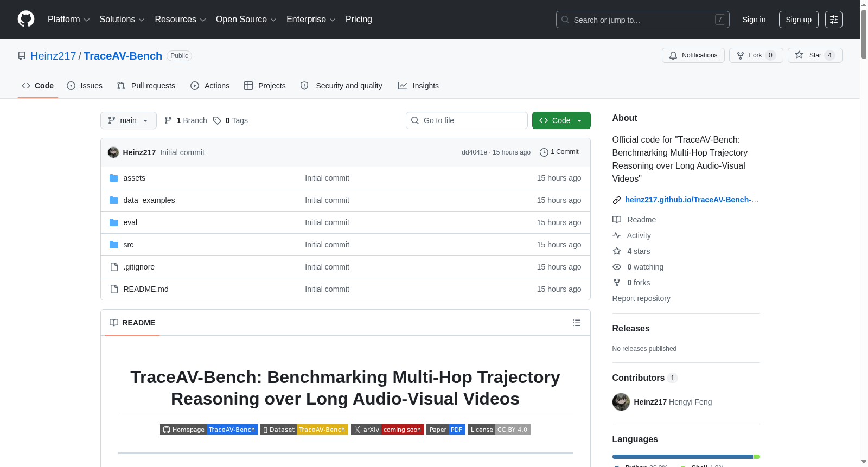This screenshot has height=467, width=868.
Task: Expand the Solutions menu
Action: [122, 20]
